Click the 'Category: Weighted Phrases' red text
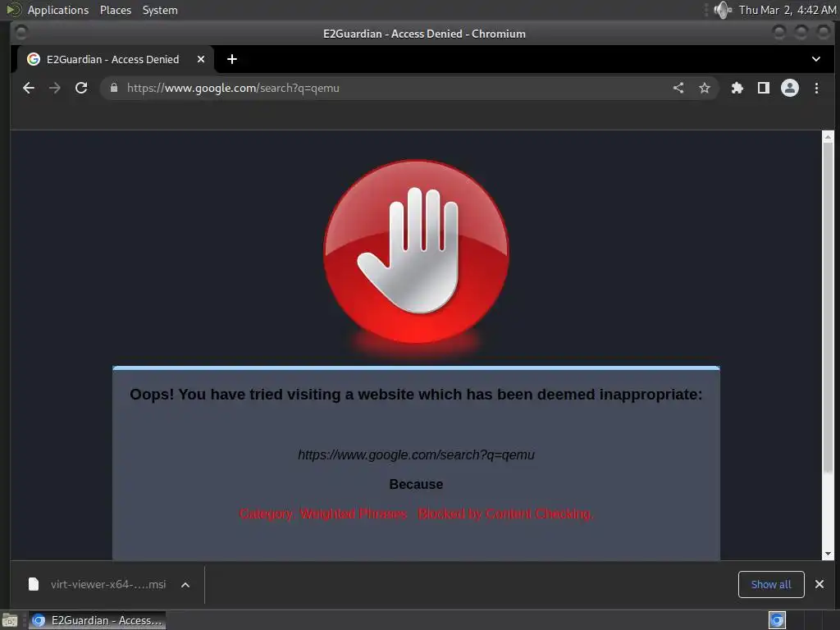The image size is (840, 630). pyautogui.click(x=322, y=514)
